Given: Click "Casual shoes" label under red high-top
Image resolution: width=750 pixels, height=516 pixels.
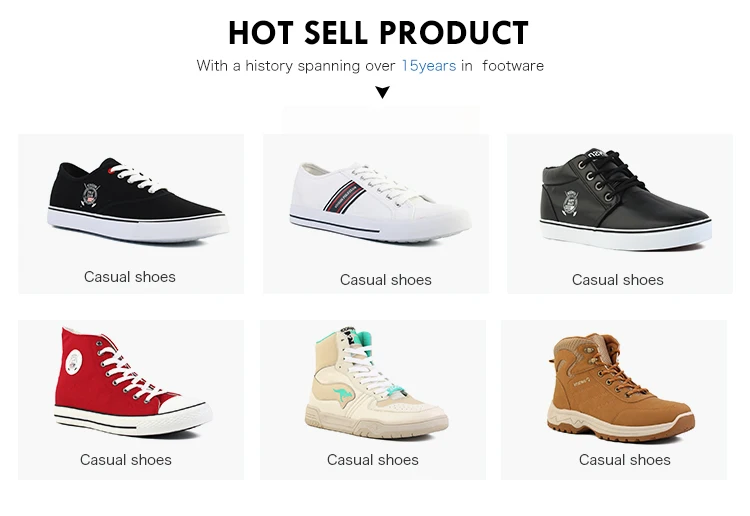Looking at the screenshot, I should point(126,460).
